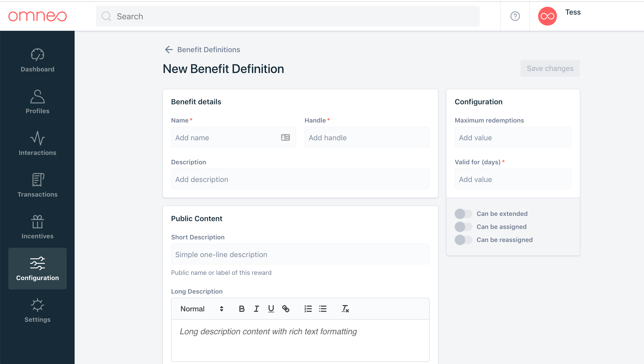
Task: Open the Dashboard section in sidebar
Action: click(x=38, y=60)
